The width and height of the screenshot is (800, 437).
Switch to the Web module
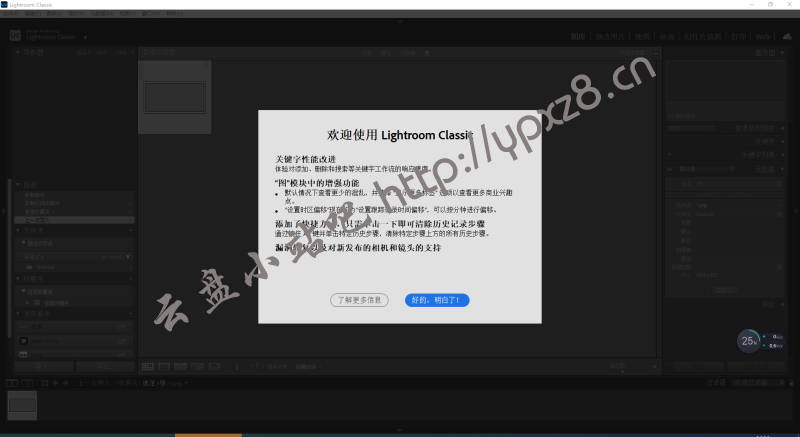coord(762,37)
